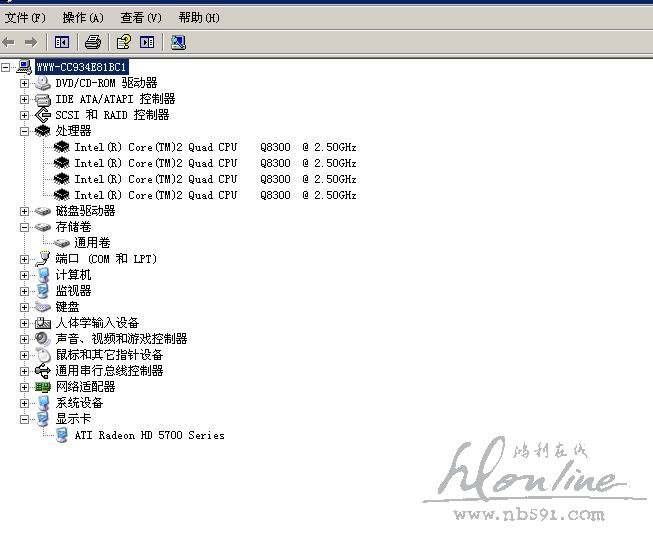Open the 操作(A) menu

pyautogui.click(x=82, y=17)
